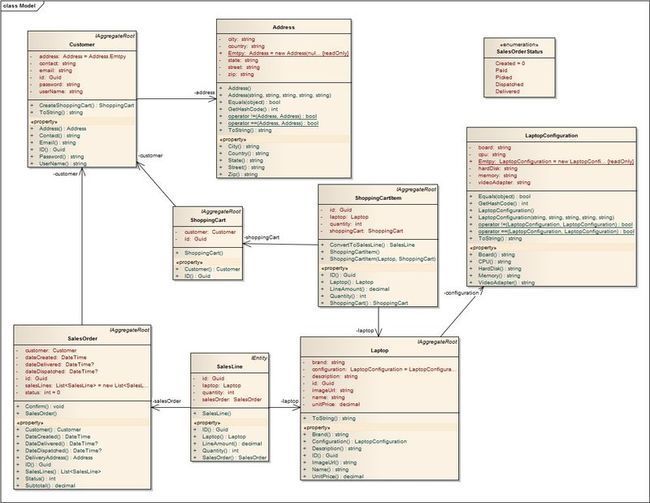Click the ShoppingCart class title
650x503 pixels.
(x=208, y=220)
